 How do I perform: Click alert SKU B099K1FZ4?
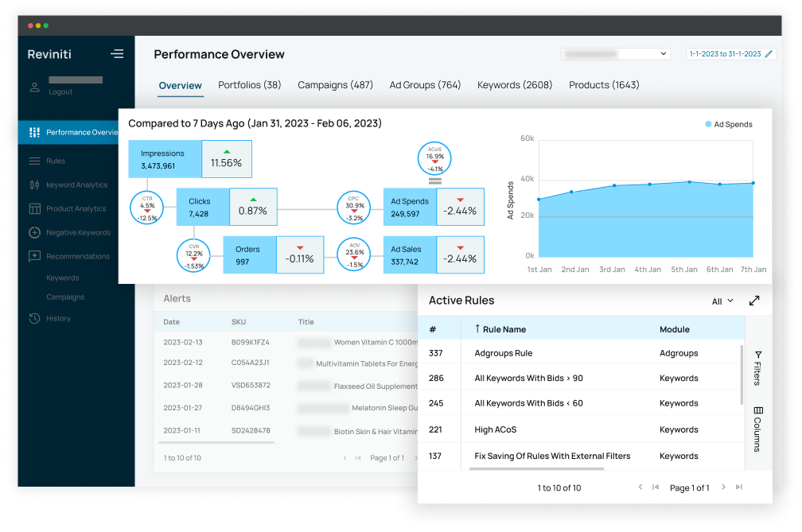pos(250,343)
